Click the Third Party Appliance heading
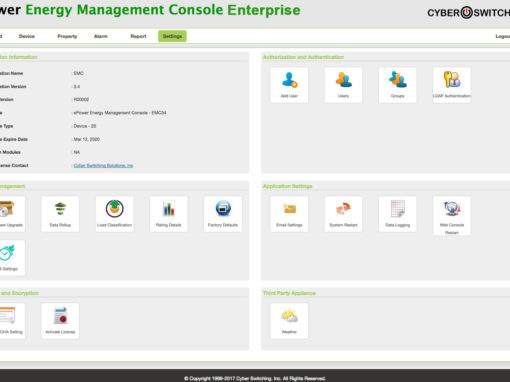This screenshot has width=510, height=382. tap(289, 293)
